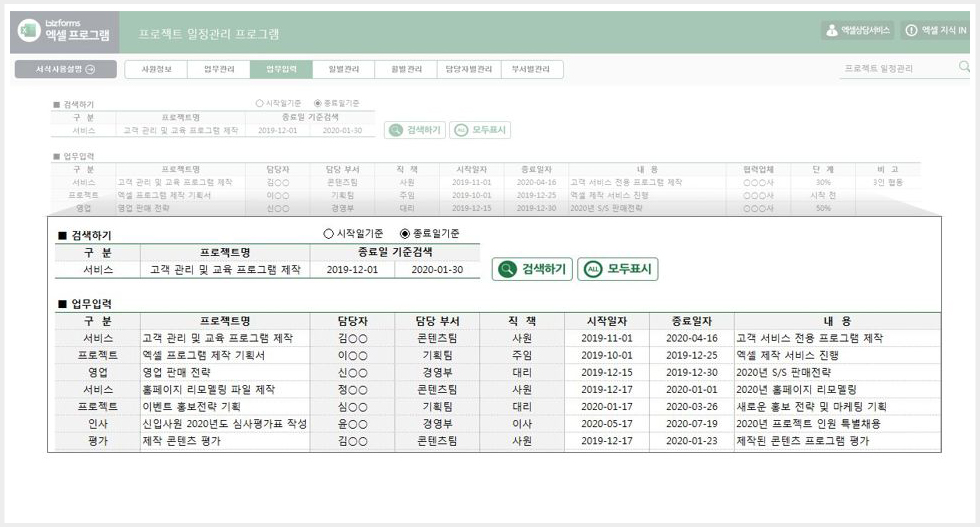
Task: Click the enlarged 종료일자 column header
Action: pyautogui.click(x=692, y=321)
